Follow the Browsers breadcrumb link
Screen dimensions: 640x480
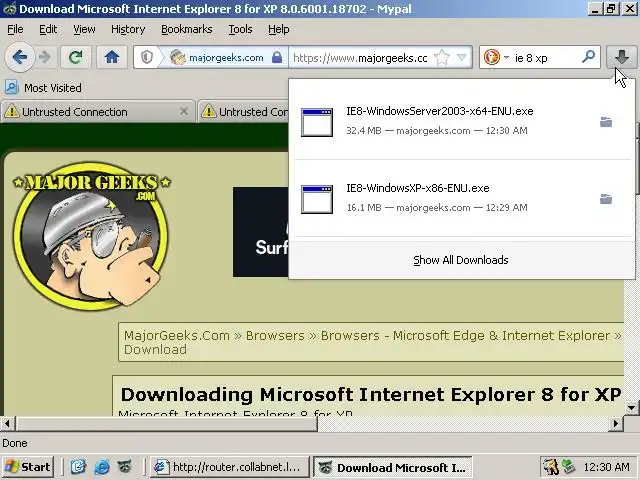pos(275,336)
